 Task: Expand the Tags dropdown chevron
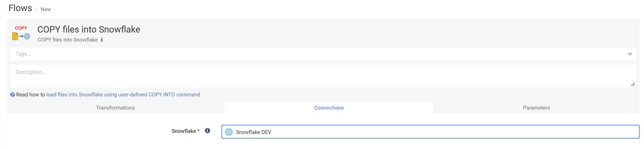click(x=630, y=54)
